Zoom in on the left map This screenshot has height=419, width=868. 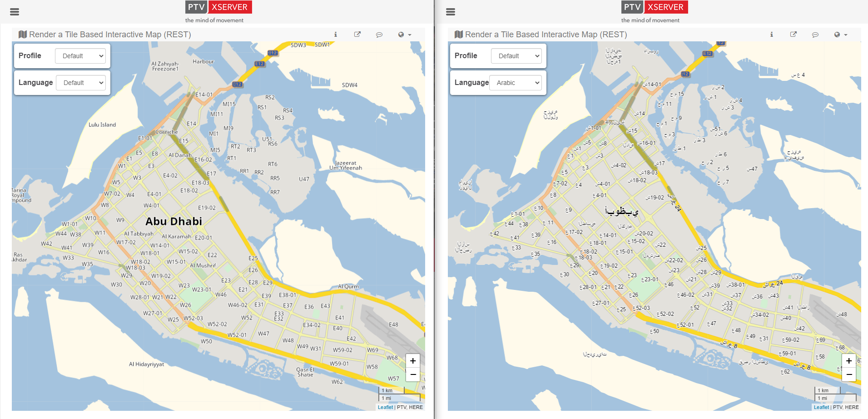(412, 361)
